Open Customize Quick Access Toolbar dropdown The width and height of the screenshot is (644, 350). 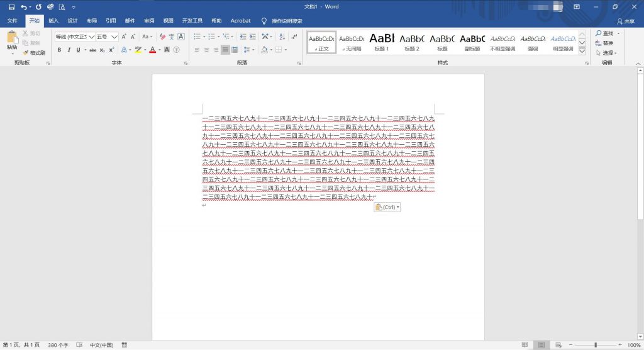(x=74, y=8)
